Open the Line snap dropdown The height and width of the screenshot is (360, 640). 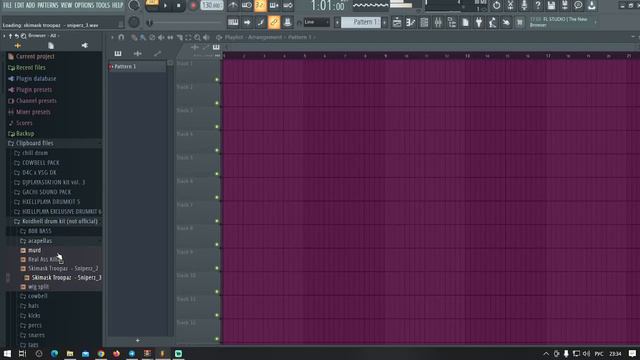pos(316,22)
